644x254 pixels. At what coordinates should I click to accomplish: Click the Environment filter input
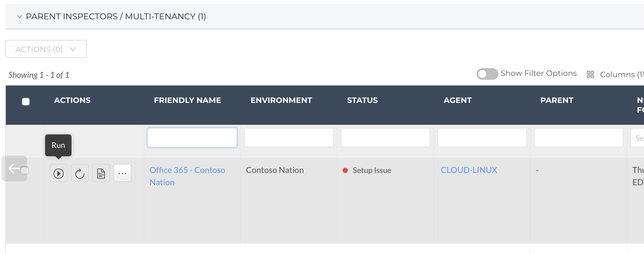pyautogui.click(x=289, y=138)
